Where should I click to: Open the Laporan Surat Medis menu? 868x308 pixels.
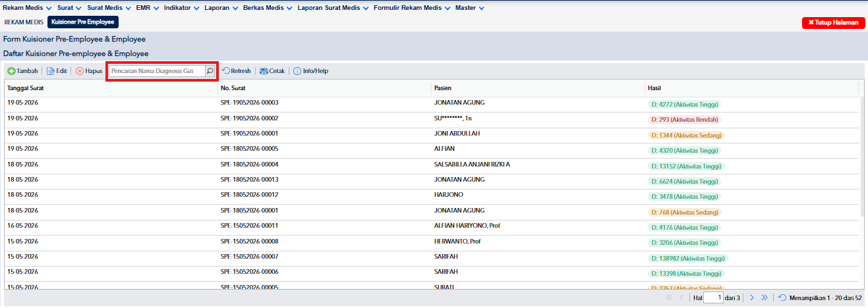[x=333, y=8]
